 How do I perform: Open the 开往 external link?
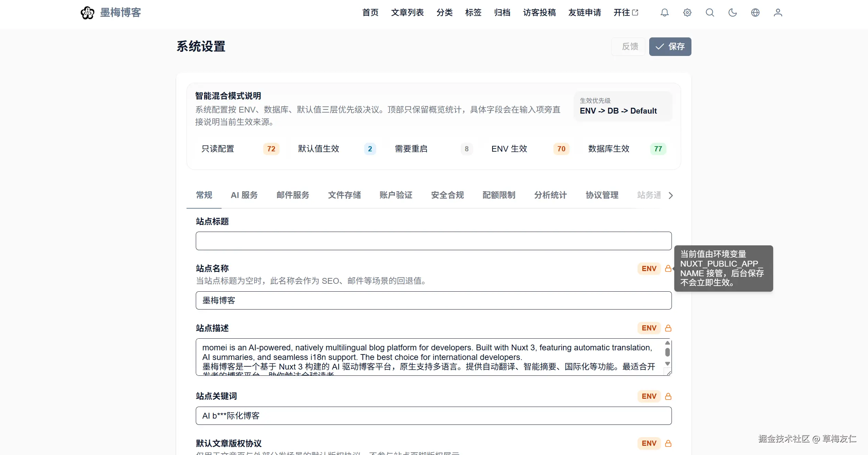[625, 13]
